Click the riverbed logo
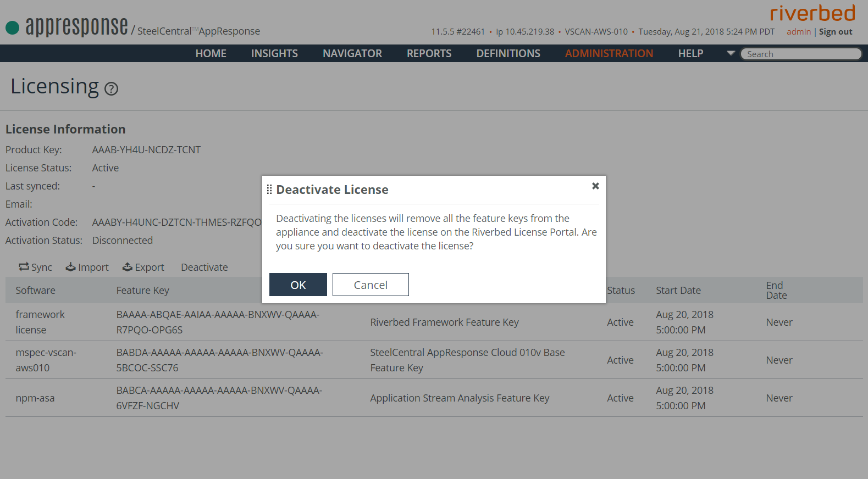This screenshot has width=868, height=479. 812,13
